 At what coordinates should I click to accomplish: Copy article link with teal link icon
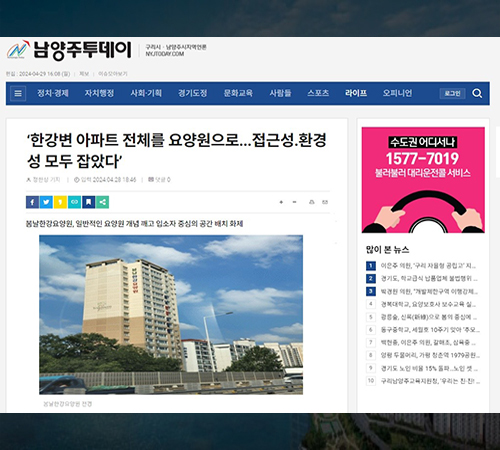74,202
